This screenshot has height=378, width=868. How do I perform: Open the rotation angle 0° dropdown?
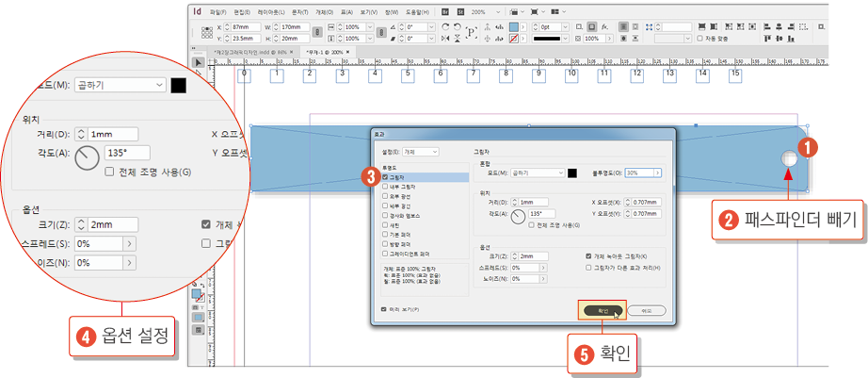click(431, 26)
